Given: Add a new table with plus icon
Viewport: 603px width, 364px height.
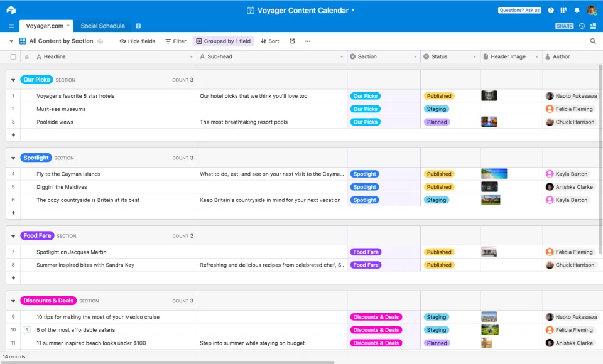Looking at the screenshot, I should click(x=138, y=26).
